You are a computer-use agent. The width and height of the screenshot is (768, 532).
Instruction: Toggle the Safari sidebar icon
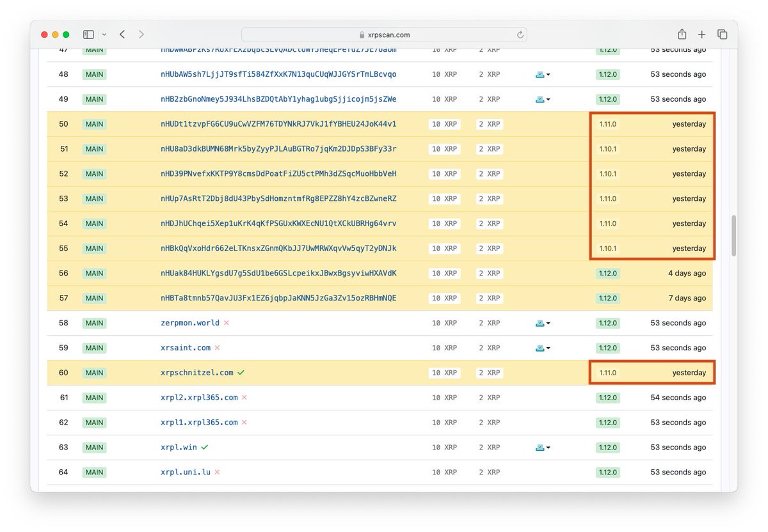(88, 34)
